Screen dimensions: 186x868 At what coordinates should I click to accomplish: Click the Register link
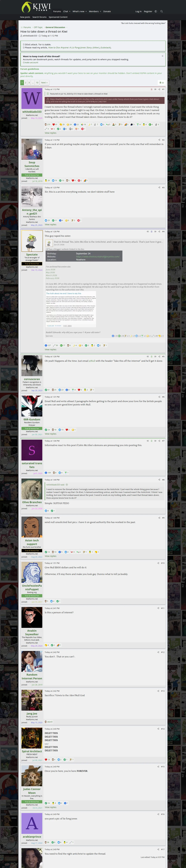pyautogui.click(x=148, y=11)
